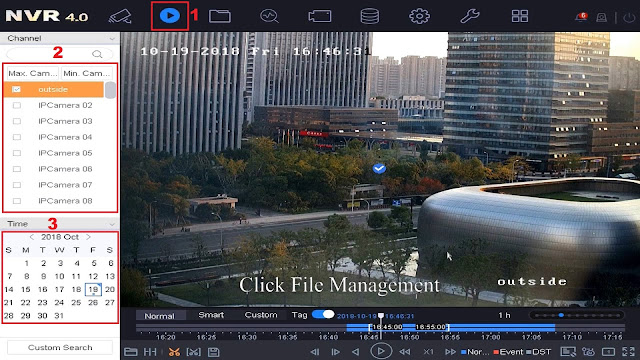Click the X1 playback speed indicator
The height and width of the screenshot is (360, 640).
[428, 352]
